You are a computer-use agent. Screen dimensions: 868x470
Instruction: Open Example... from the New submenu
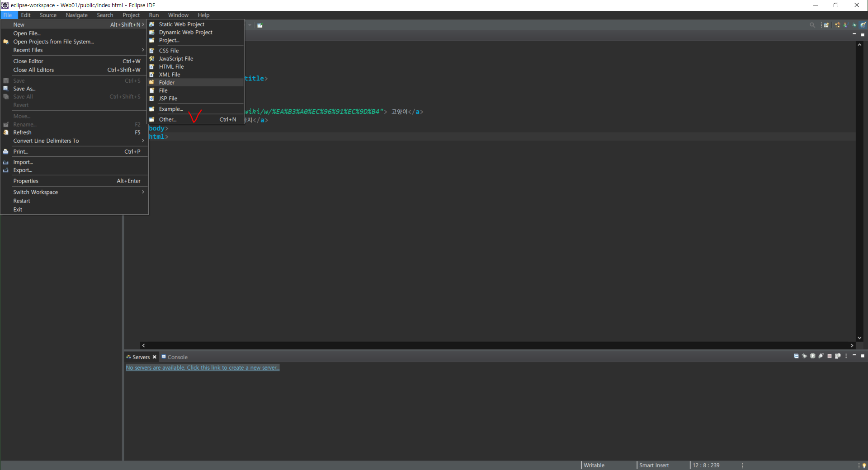pyautogui.click(x=196, y=109)
